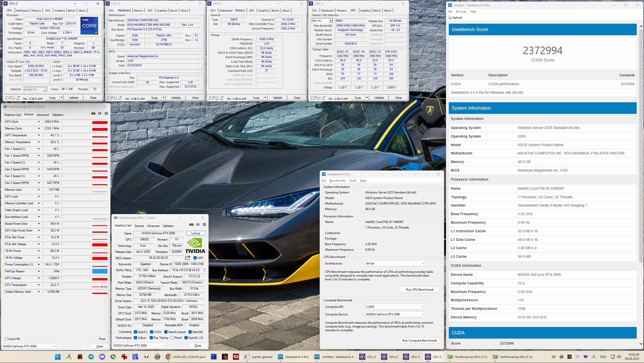
Task: Open GPU selector dropdown in GPU-Z Graphics Card window
Action: 140,346
